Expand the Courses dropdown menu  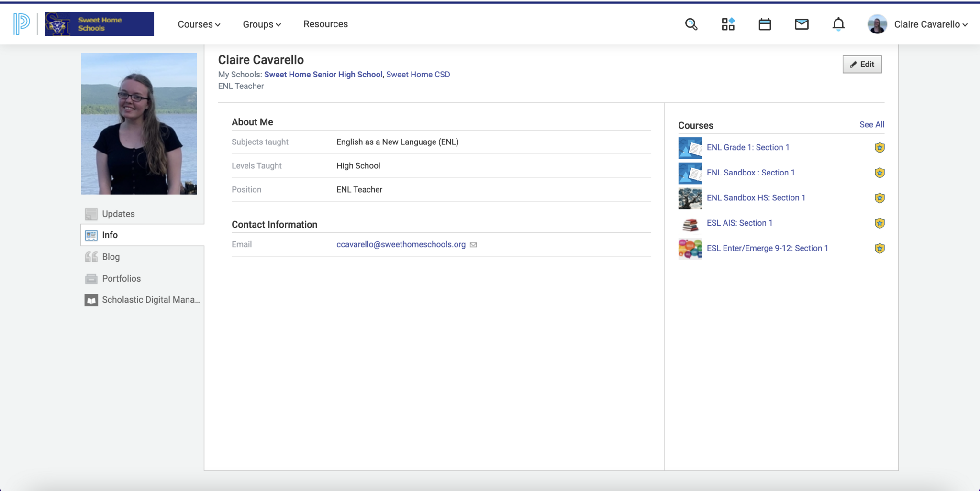199,24
